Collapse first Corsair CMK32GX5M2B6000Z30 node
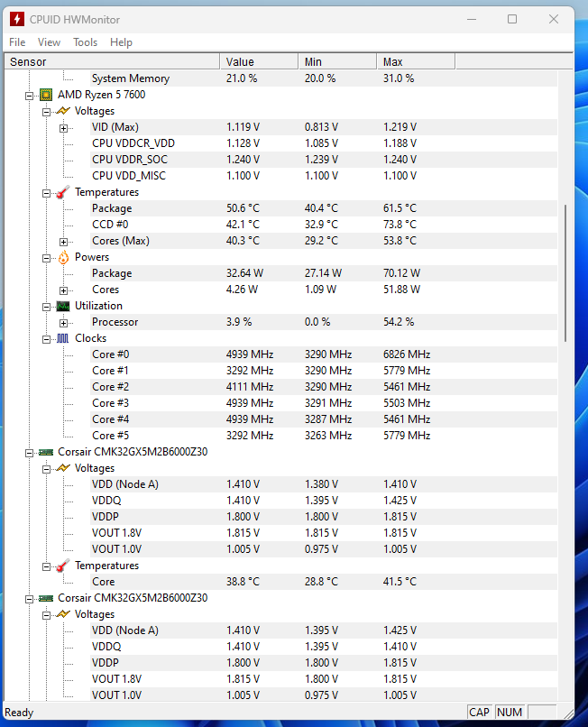The width and height of the screenshot is (588, 727). coord(29,453)
